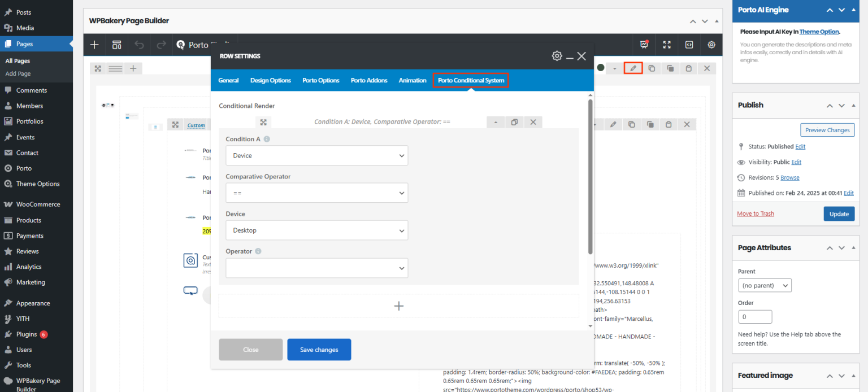Open the code editor icon in WPBakery toolbar
This screenshot has height=392, width=868.
point(689,45)
